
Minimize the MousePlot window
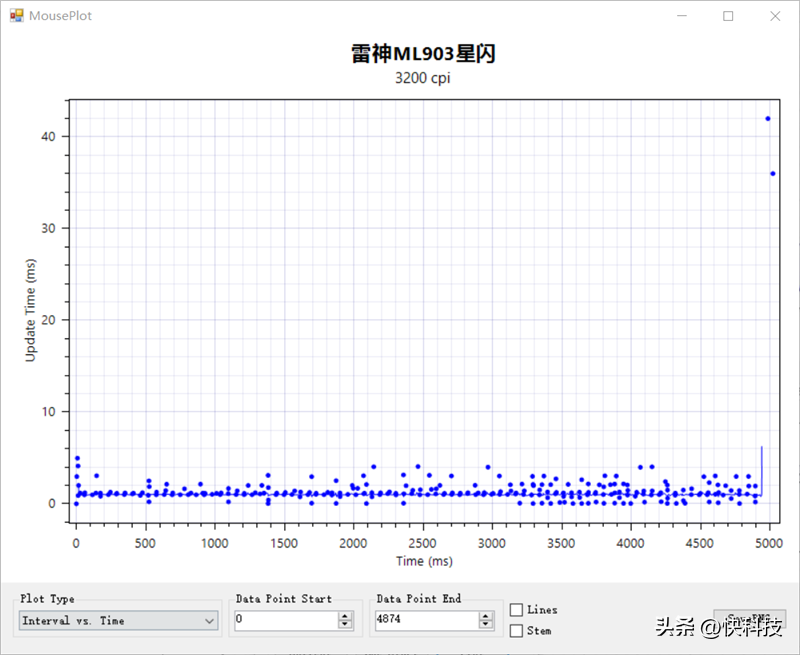pos(682,16)
